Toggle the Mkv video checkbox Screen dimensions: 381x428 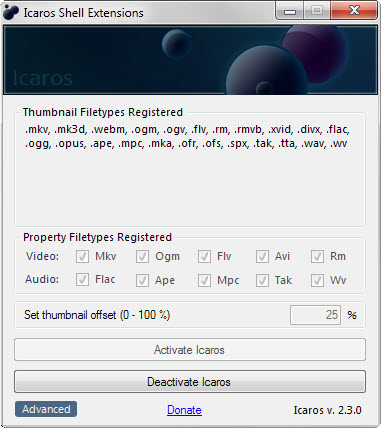(x=82, y=257)
